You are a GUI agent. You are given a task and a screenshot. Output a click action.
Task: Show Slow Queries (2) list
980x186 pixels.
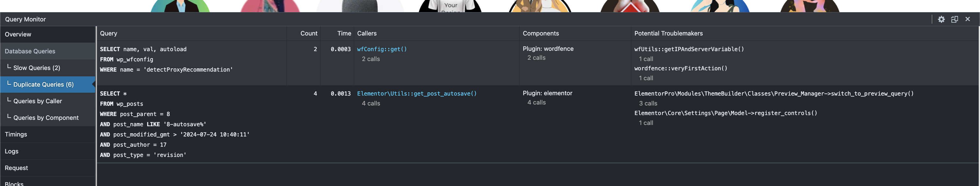(x=36, y=68)
